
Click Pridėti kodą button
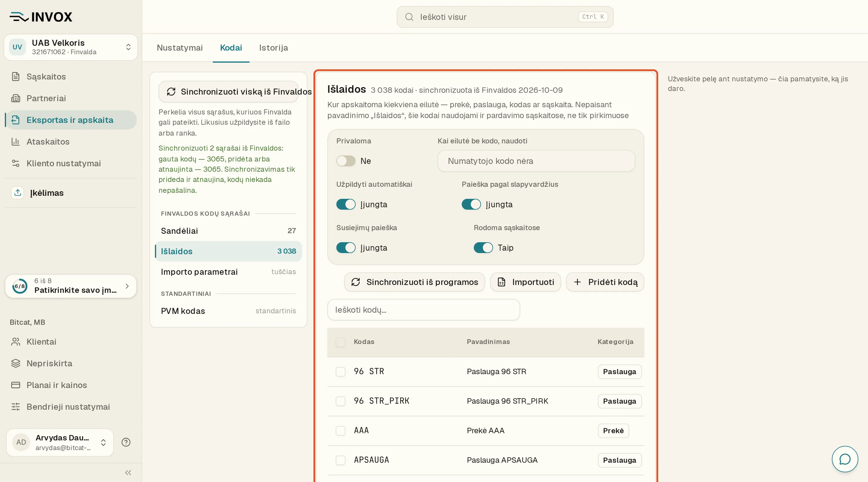(605, 282)
